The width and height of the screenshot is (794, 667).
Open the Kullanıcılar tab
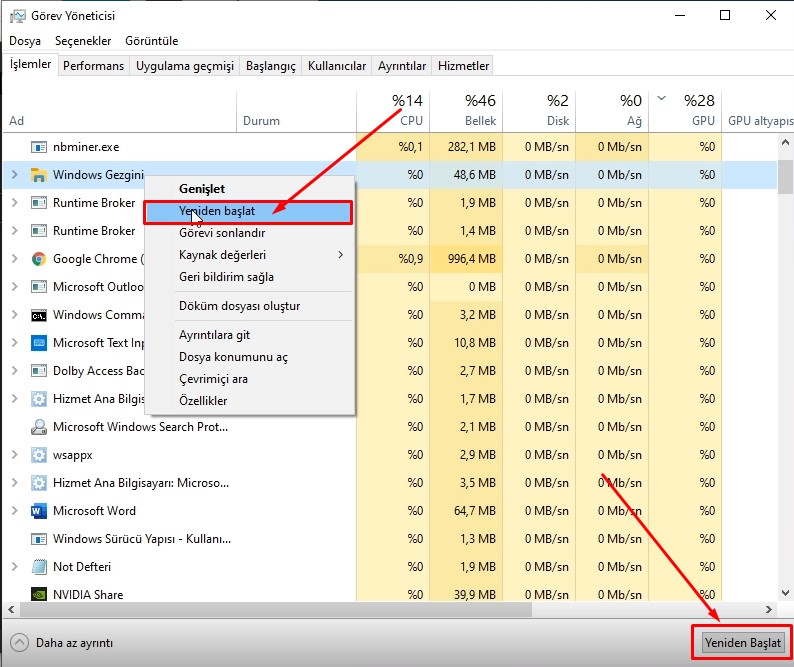click(337, 66)
